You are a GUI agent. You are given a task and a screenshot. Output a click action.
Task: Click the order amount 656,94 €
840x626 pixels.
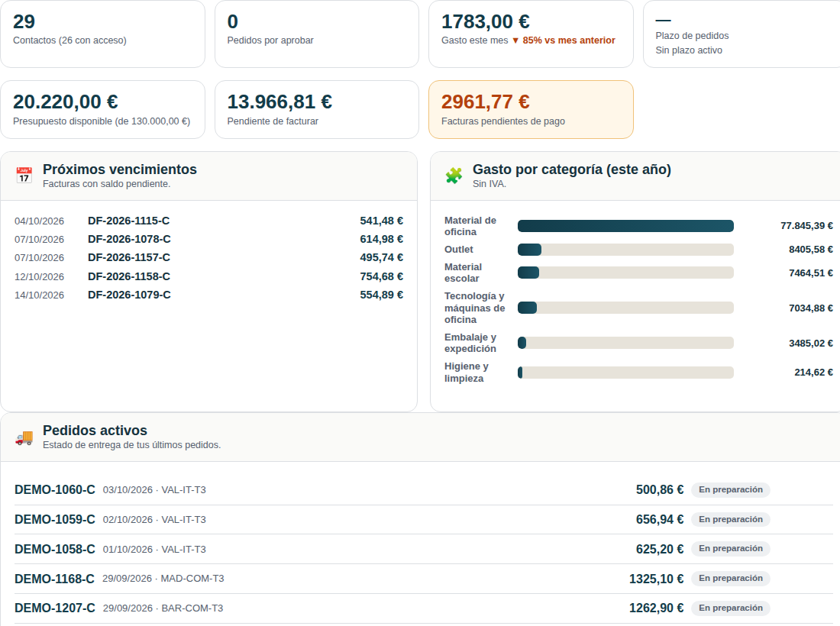coord(660,519)
